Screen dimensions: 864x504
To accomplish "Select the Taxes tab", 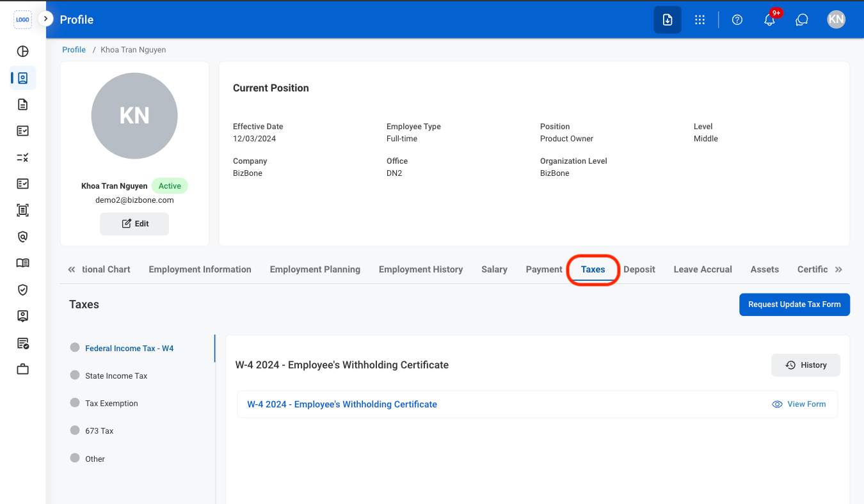I will coord(593,269).
